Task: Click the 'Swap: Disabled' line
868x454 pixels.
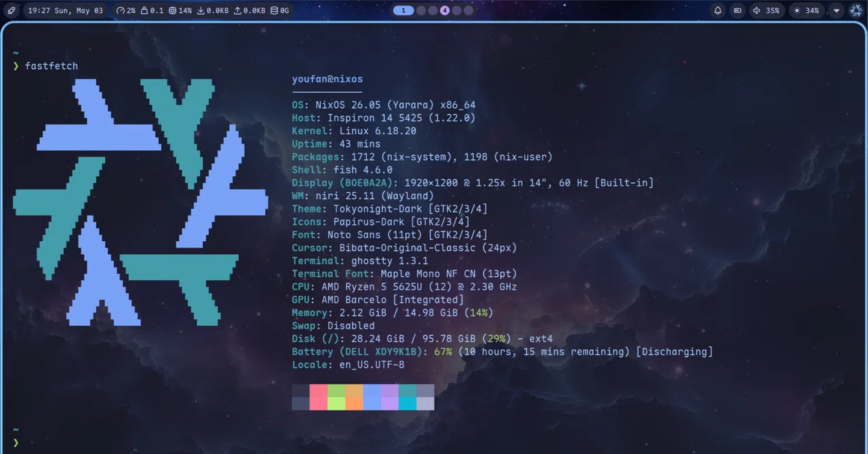Action: click(334, 326)
